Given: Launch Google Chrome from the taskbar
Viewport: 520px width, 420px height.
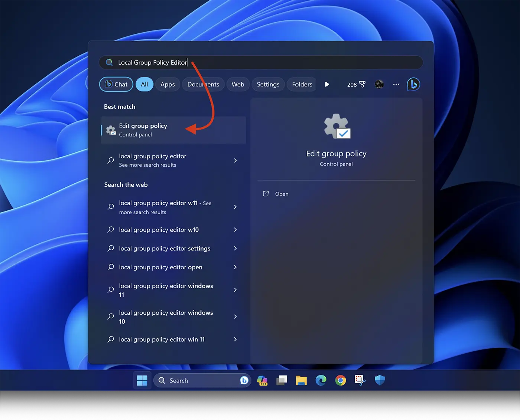Looking at the screenshot, I should click(x=341, y=380).
